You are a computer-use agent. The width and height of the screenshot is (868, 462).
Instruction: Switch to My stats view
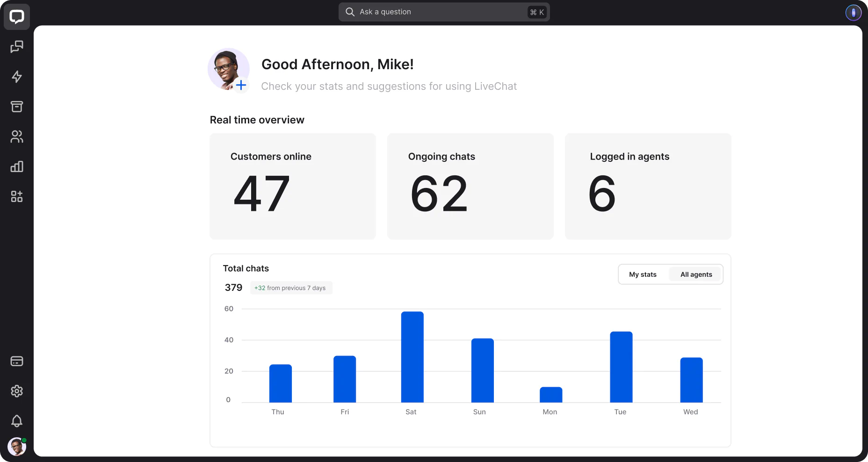coord(643,274)
